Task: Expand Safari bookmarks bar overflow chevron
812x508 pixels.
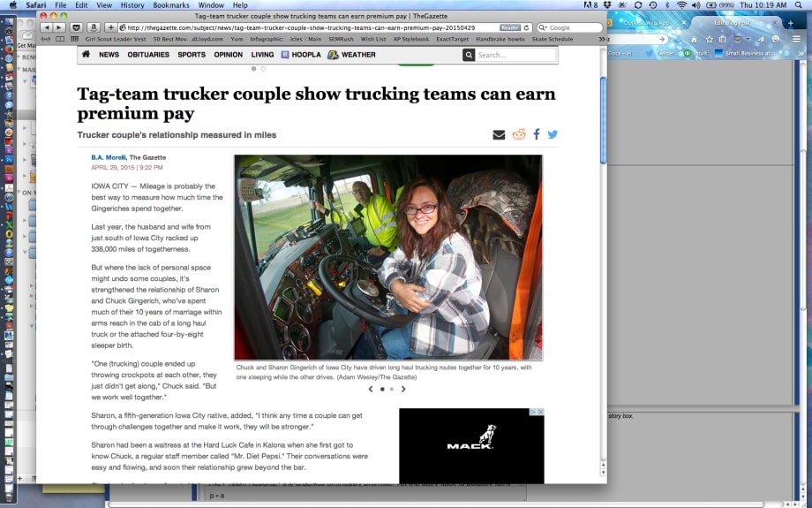Action: pyautogui.click(x=601, y=39)
